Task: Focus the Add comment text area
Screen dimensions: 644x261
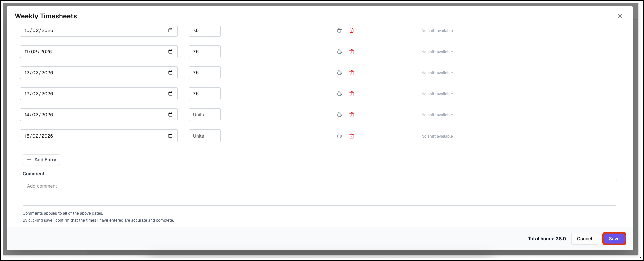Action: (x=319, y=193)
